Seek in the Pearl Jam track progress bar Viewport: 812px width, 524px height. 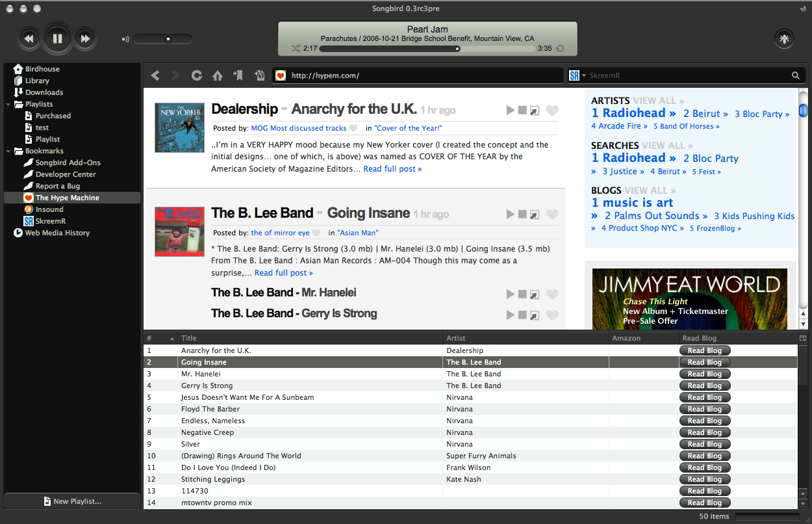click(x=427, y=48)
